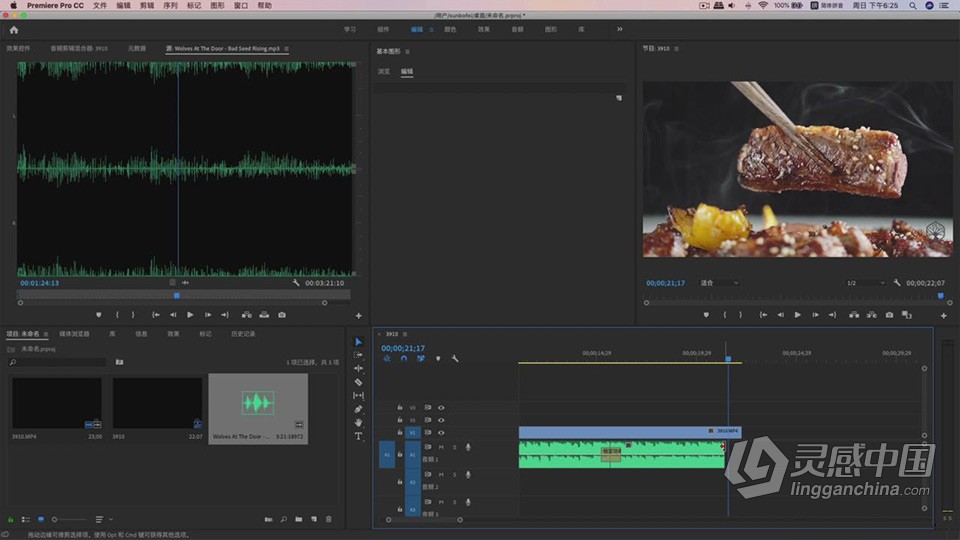This screenshot has height=540, width=960.
Task: Open 3910 sequence panel menu
Action: click(x=405, y=334)
